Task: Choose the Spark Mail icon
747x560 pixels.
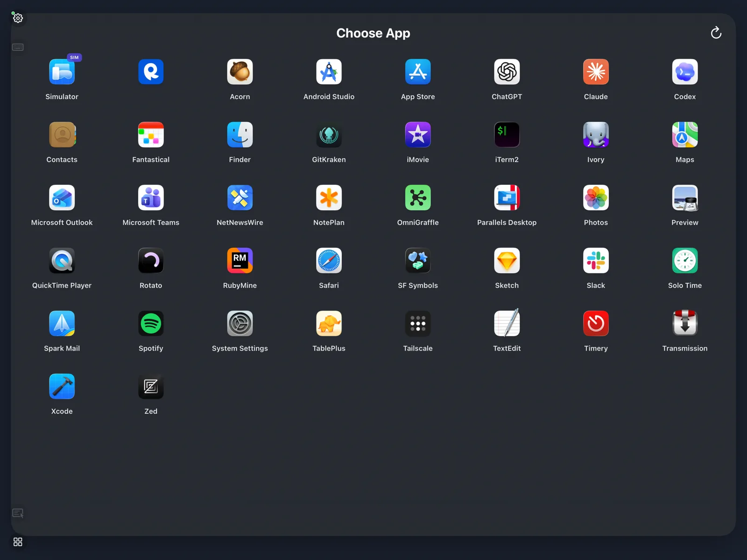Action: point(62,324)
